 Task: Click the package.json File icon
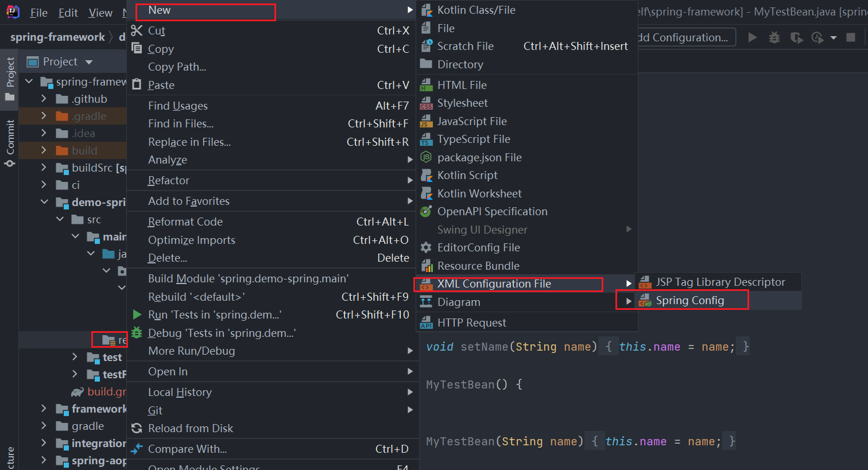(426, 157)
